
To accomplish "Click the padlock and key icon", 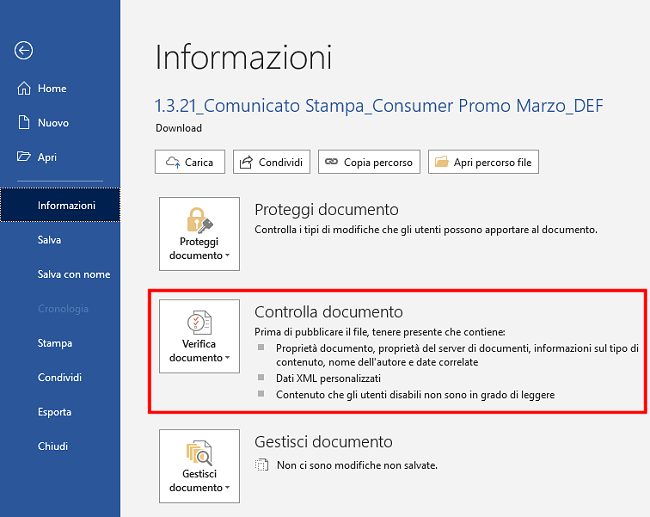I will click(199, 220).
